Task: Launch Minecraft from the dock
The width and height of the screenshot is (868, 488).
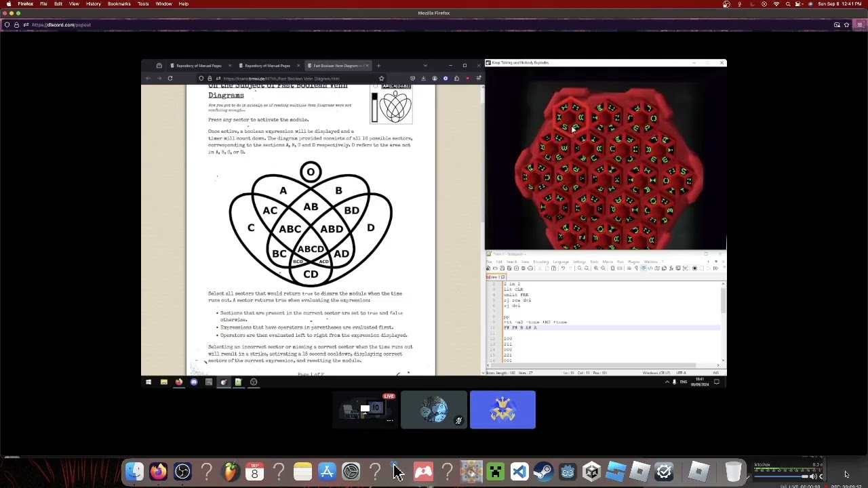Action: [x=495, y=471]
